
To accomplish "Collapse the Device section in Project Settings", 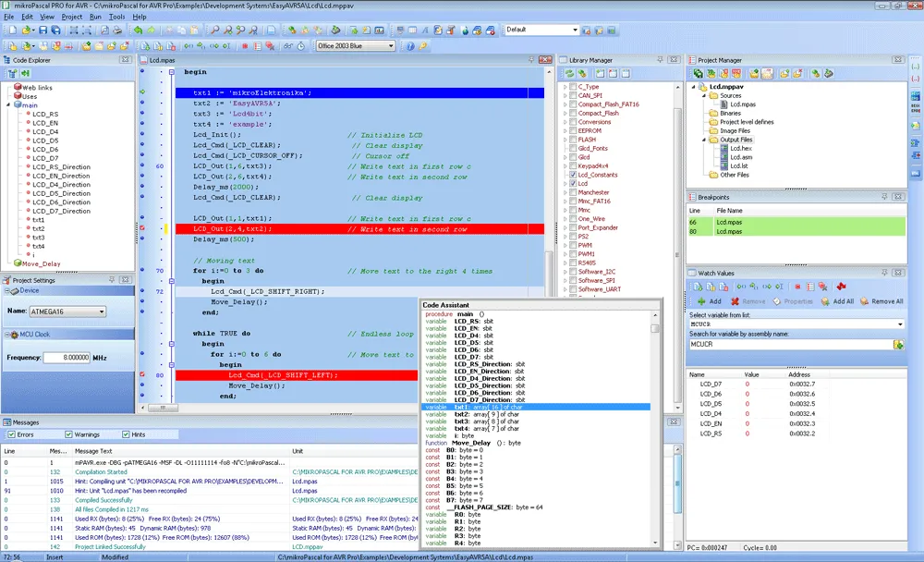I will coord(7,291).
